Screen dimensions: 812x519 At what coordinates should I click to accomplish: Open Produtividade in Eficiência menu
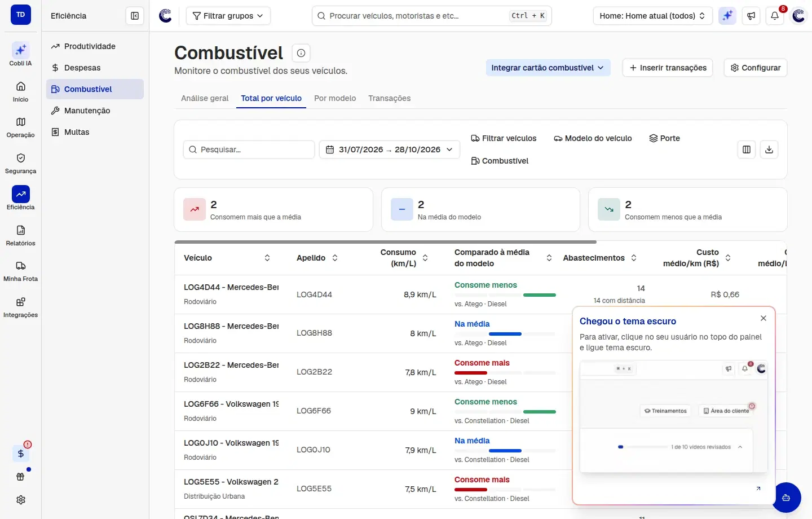coord(95,46)
